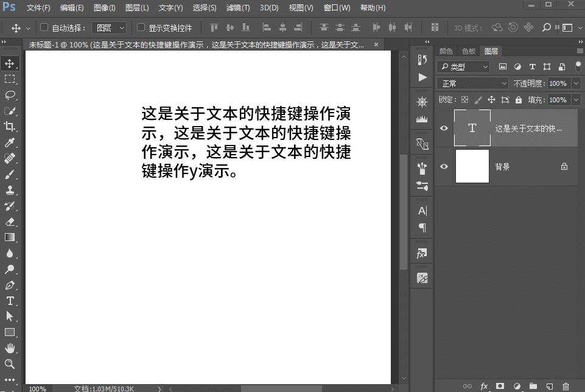Select the Rectangular Marquee tool
Viewport: 585px width, 392px height.
[x=10, y=79]
